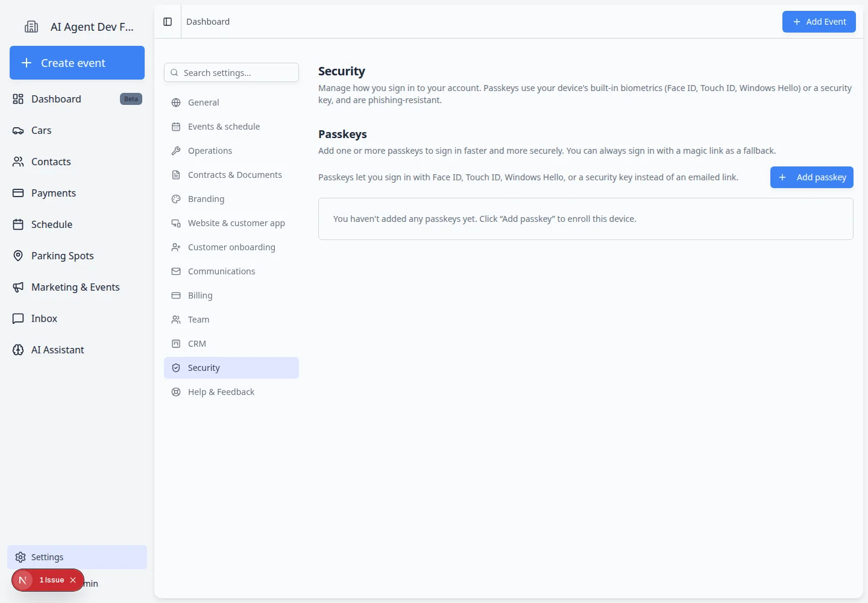Viewport: 868px width, 603px height.
Task: Click the AI Assistant brain icon
Action: pyautogui.click(x=18, y=350)
